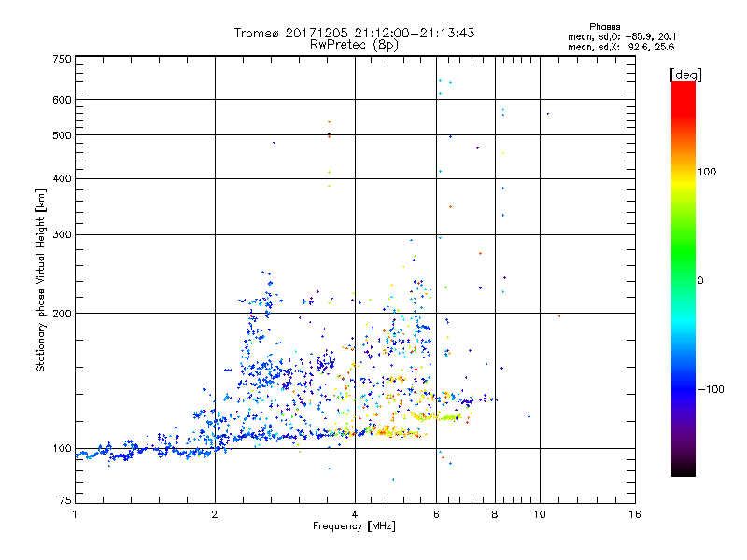Click the colorbar tick label "100"

pos(707,172)
